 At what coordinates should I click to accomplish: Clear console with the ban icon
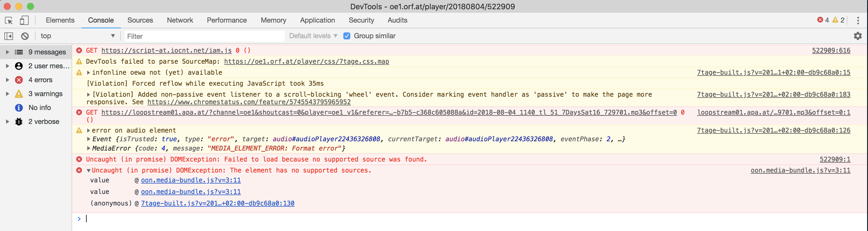click(x=25, y=36)
